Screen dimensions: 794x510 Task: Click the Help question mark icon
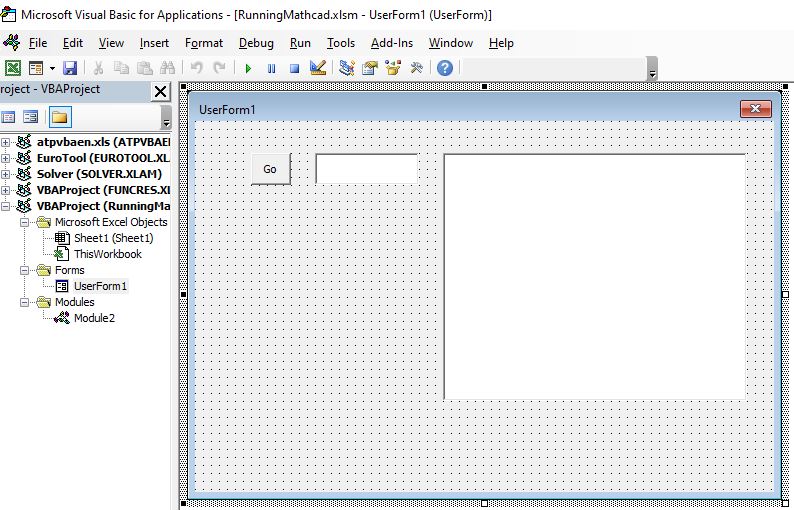445,68
